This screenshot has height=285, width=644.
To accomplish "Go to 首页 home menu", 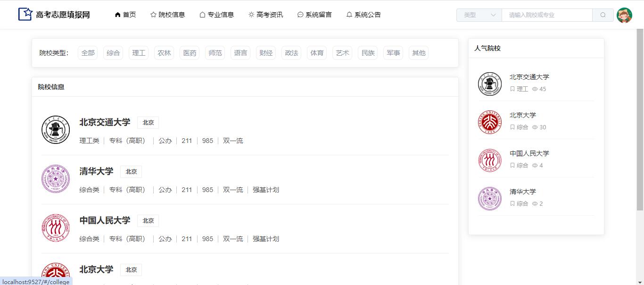I will point(125,15).
